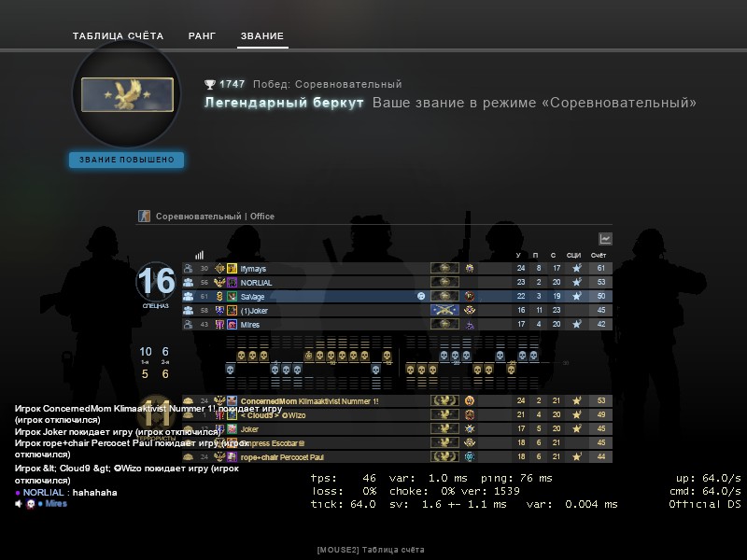Click ConcernedMom medal coin icon
Screen dimensions: 747x560
(470, 401)
